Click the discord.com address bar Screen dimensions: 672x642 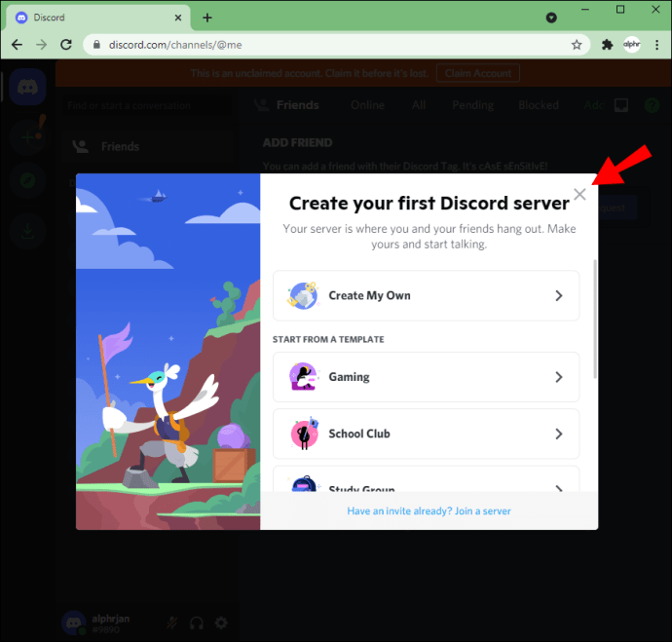[x=337, y=45]
